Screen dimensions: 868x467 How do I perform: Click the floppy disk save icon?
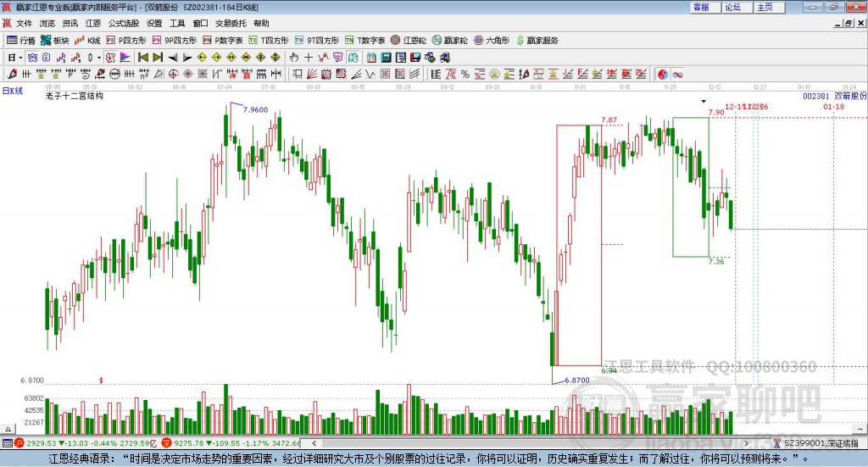click(x=415, y=58)
